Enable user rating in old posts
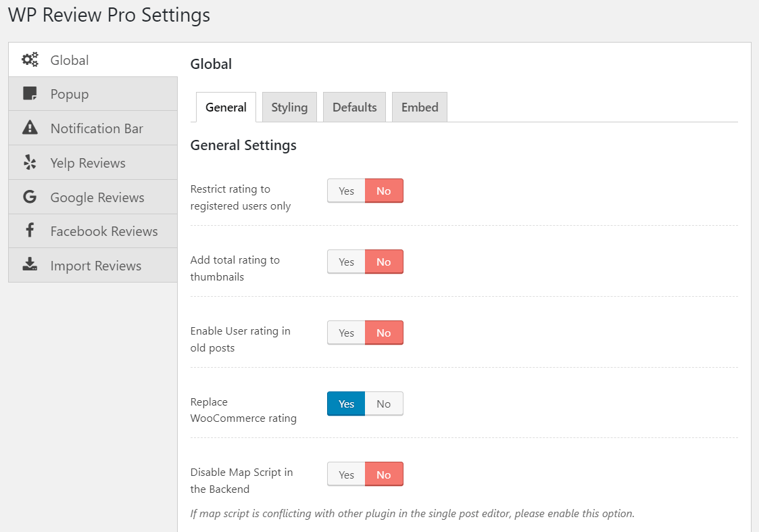 point(345,333)
